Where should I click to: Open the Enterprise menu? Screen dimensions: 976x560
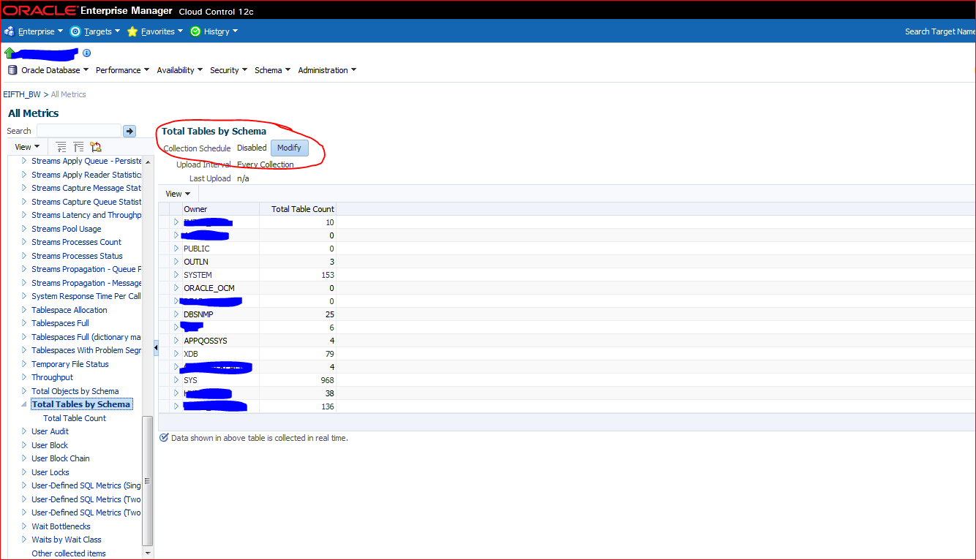click(40, 31)
